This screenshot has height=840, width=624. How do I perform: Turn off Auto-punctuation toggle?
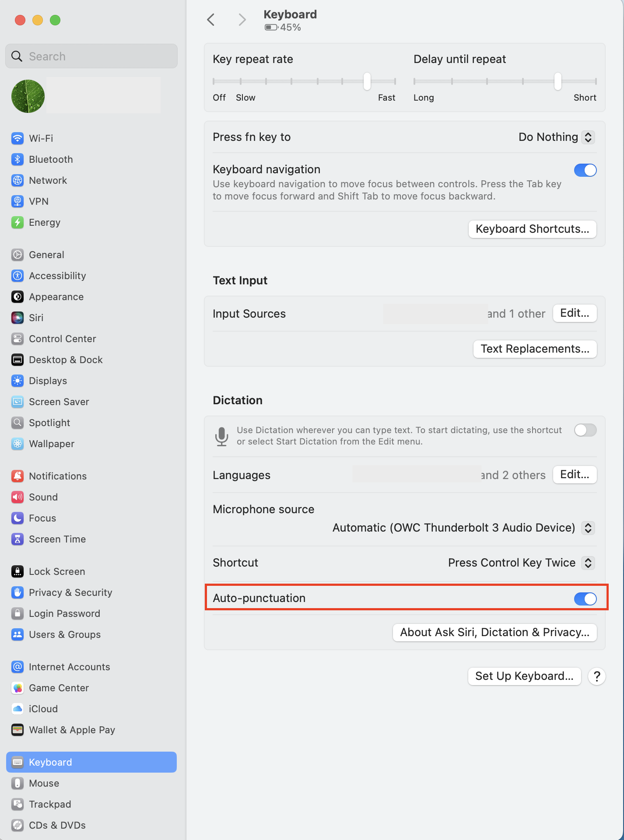585,598
